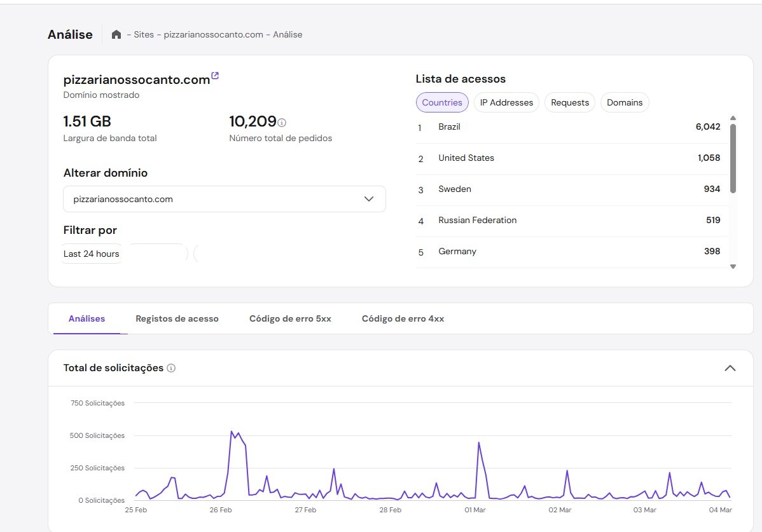Screen dimensions: 762x532
Task: Select the Countries filter pill
Action: pos(442,102)
